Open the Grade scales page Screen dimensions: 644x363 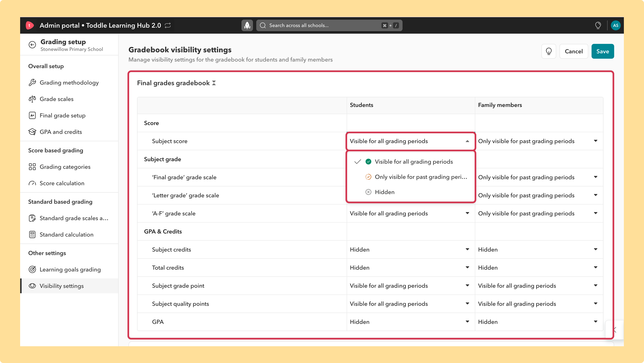click(x=69, y=99)
